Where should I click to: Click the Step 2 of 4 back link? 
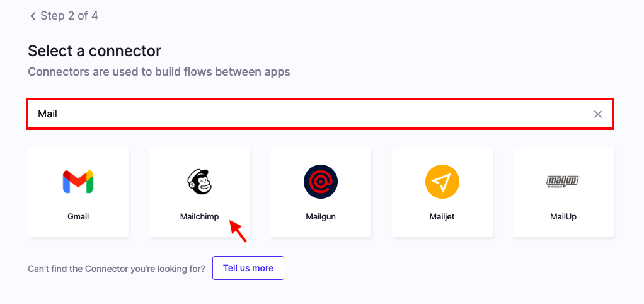pyautogui.click(x=64, y=16)
